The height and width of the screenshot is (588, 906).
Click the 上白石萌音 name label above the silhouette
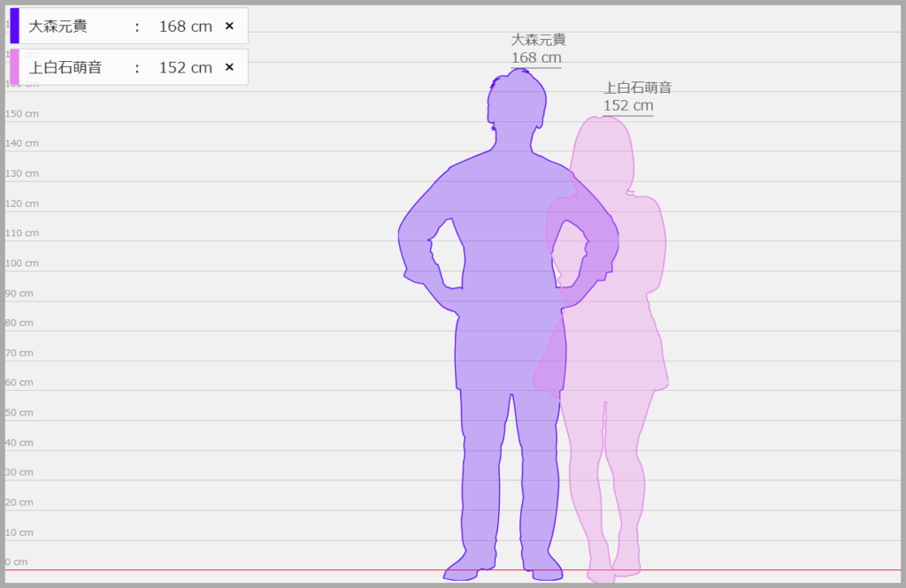pos(637,88)
